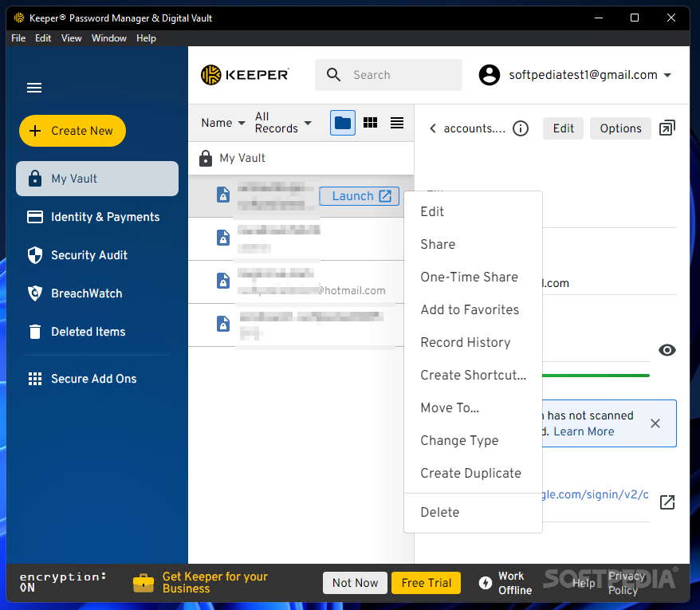Open the View menu
Screen dimensions: 700x610
point(72,38)
